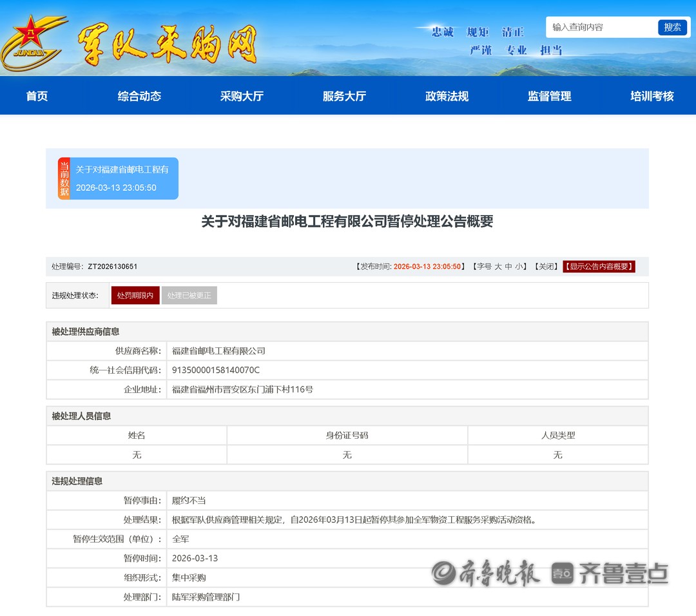Click the 当前数据 orange label tag
This screenshot has height=616, width=696.
pyautogui.click(x=64, y=178)
